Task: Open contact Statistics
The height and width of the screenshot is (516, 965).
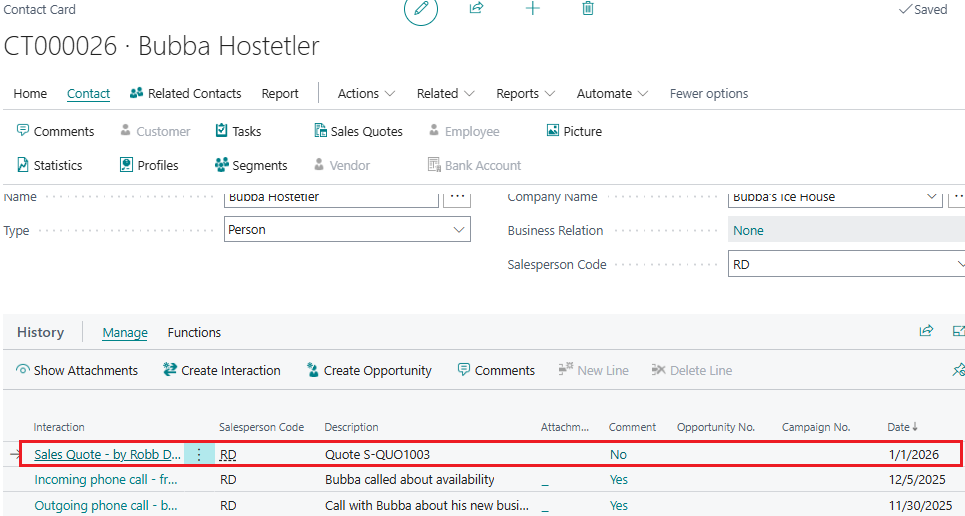Action: [x=50, y=165]
